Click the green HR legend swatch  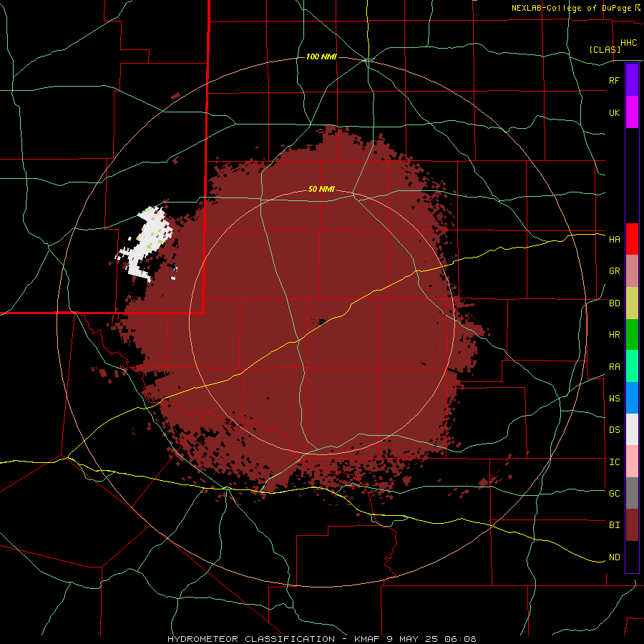[x=632, y=335]
